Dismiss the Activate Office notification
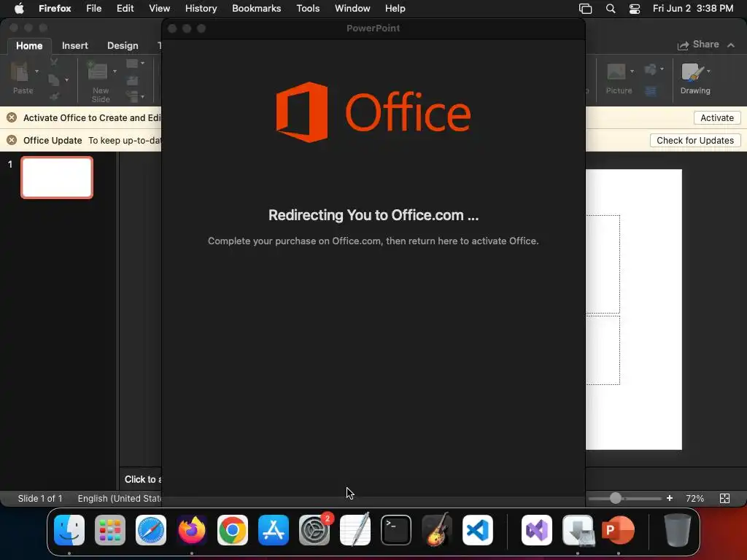Viewport: 747px width, 560px height. tap(12, 117)
